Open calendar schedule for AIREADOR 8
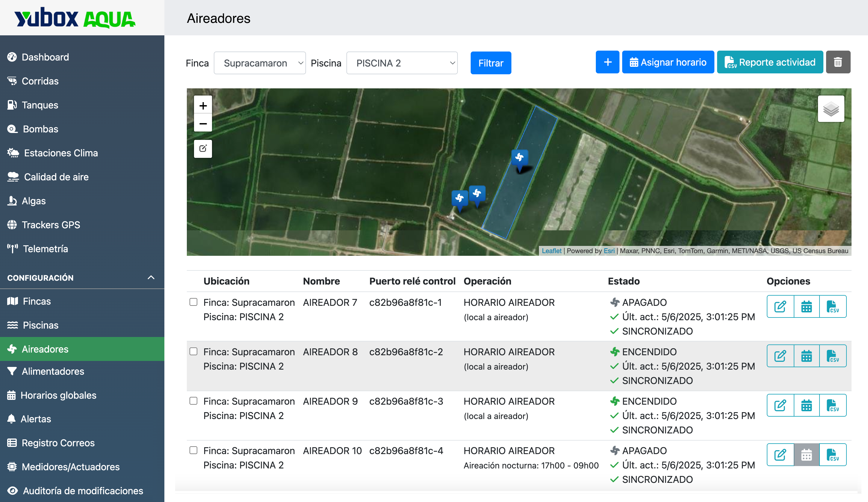Screen dimensions: 868x502 tap(806, 356)
